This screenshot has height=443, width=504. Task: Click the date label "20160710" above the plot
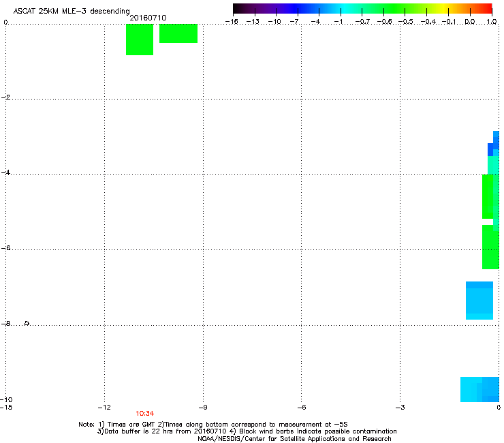pos(148,18)
